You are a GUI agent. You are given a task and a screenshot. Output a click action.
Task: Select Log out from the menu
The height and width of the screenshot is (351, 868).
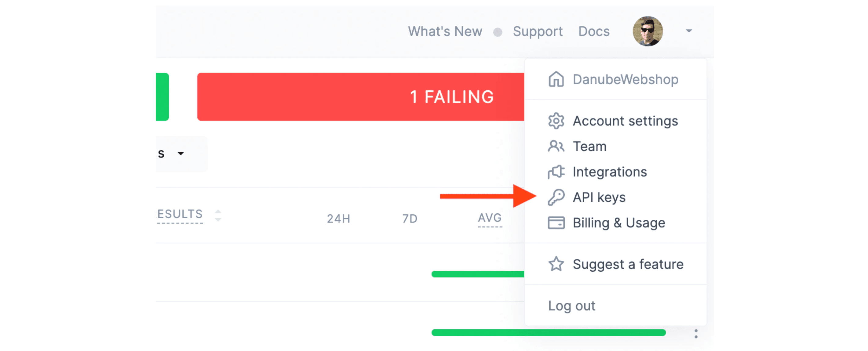pos(571,306)
